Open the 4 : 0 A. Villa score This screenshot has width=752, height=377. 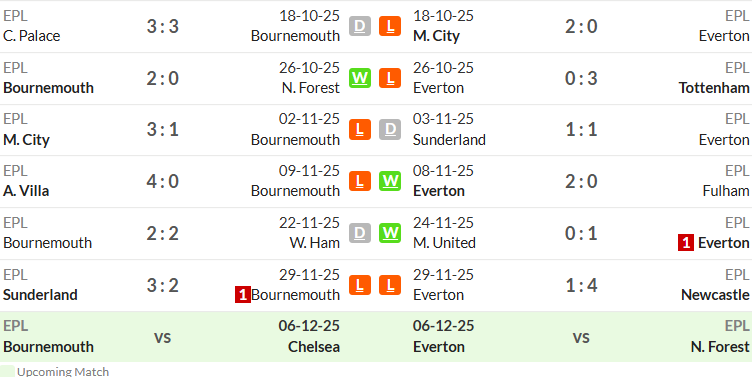163,181
